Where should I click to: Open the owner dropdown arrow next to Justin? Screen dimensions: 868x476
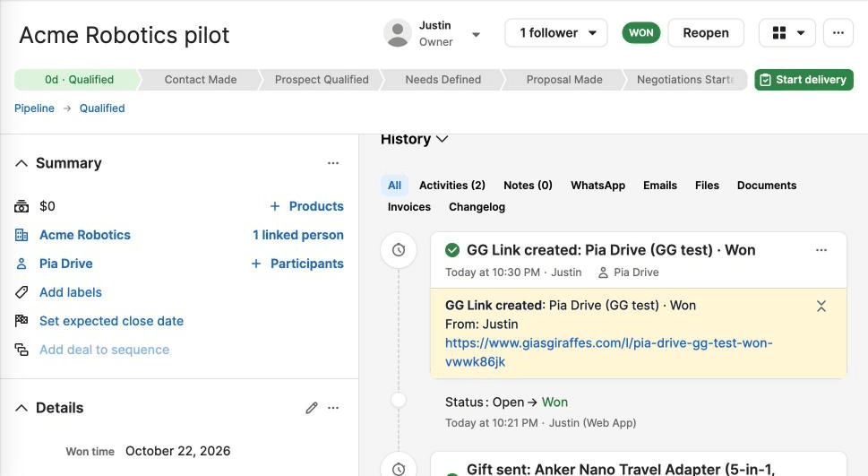476,34
